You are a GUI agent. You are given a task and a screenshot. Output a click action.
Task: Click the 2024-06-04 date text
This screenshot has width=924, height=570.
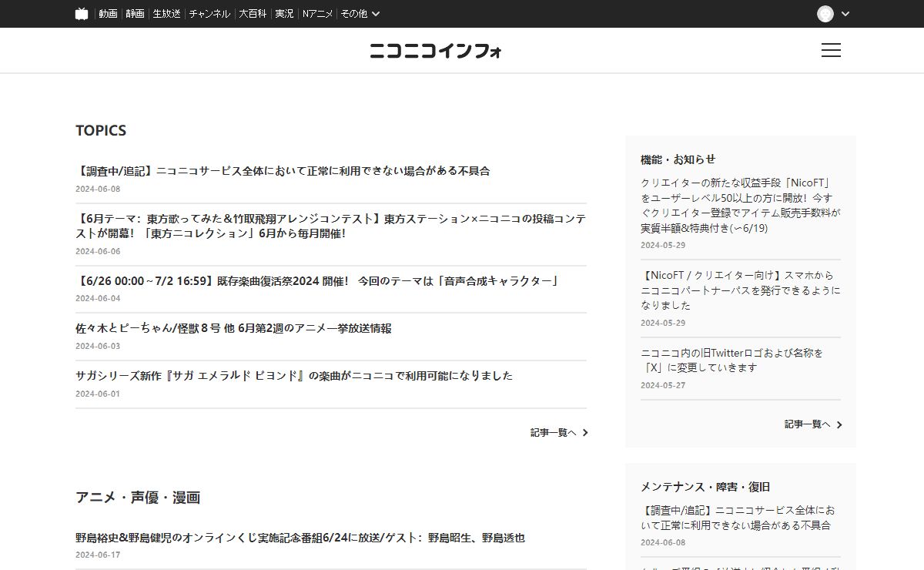click(x=98, y=299)
